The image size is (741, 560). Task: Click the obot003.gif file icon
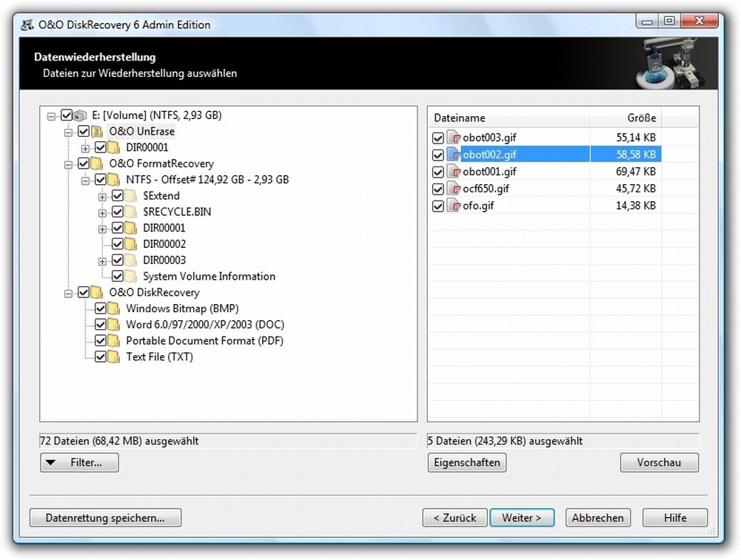click(454, 138)
